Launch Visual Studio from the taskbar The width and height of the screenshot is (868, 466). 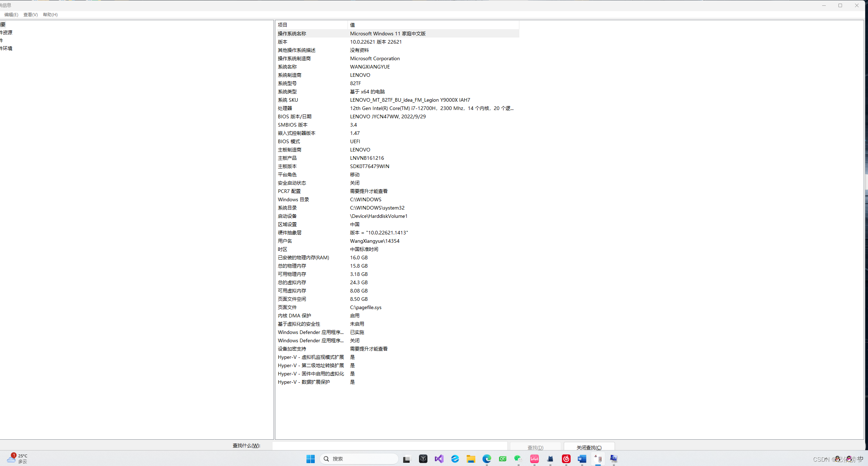[439, 459]
